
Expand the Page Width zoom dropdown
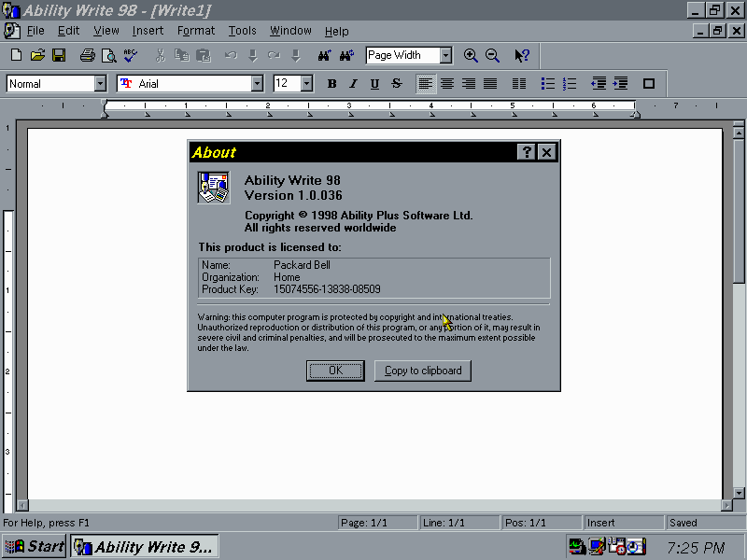coord(445,56)
